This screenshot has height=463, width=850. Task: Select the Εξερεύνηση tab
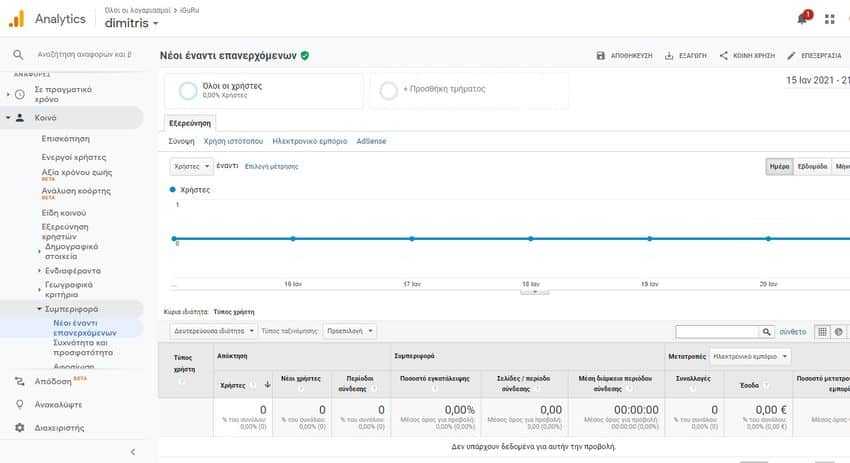pyautogui.click(x=190, y=123)
